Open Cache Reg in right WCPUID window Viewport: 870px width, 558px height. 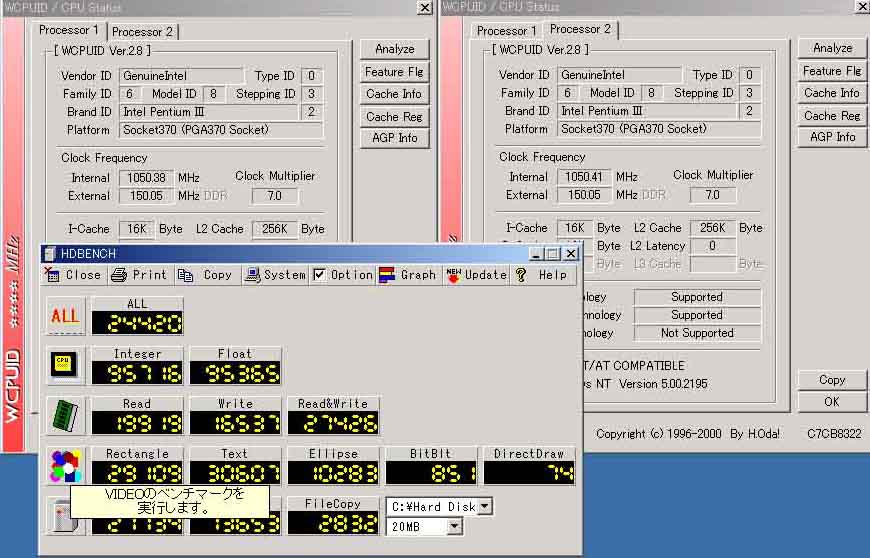point(832,115)
